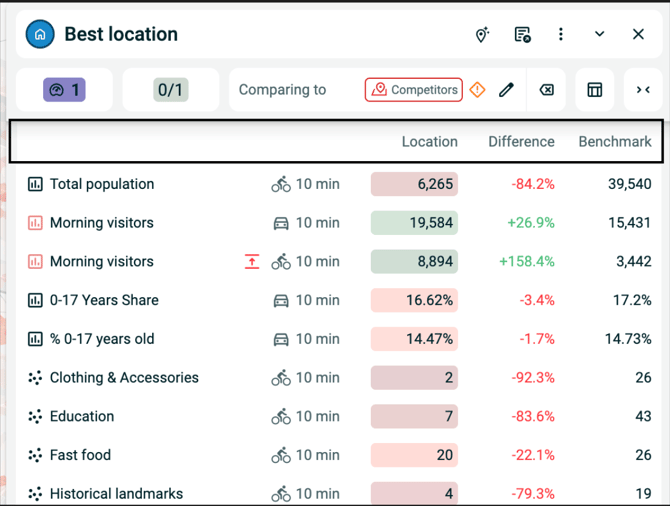The width and height of the screenshot is (670, 506).
Task: Click the Difference column header
Action: click(521, 141)
